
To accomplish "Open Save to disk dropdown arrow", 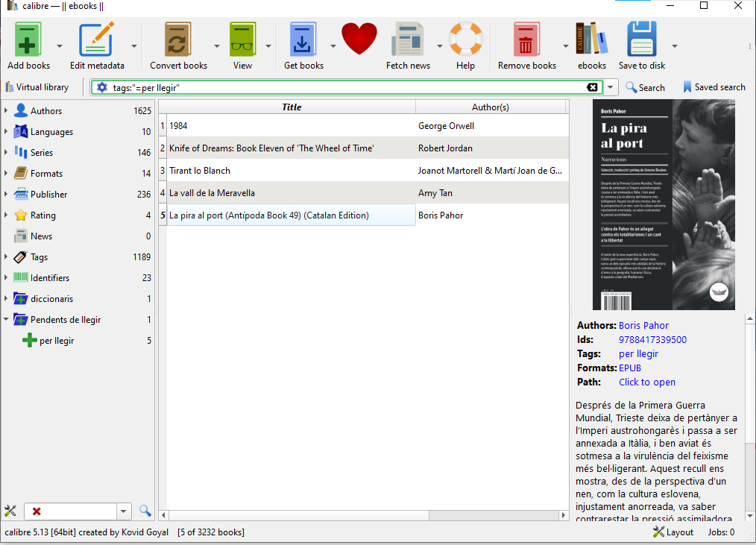I will pyautogui.click(x=675, y=45).
